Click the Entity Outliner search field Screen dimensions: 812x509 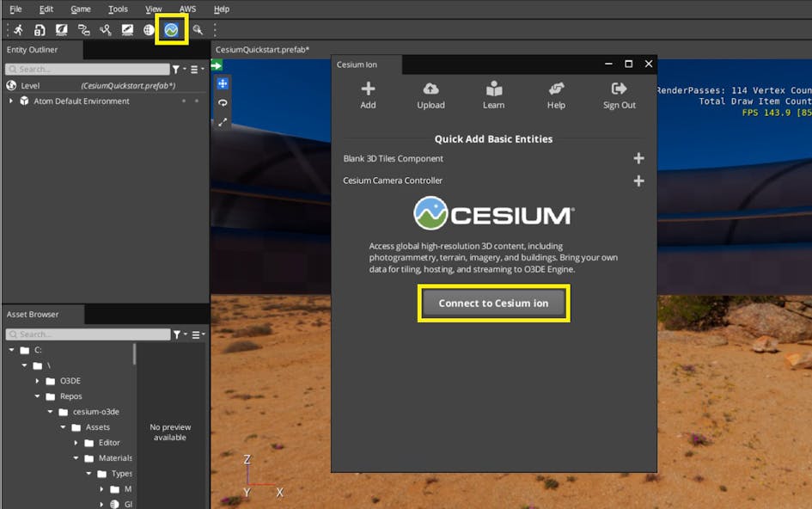point(86,68)
